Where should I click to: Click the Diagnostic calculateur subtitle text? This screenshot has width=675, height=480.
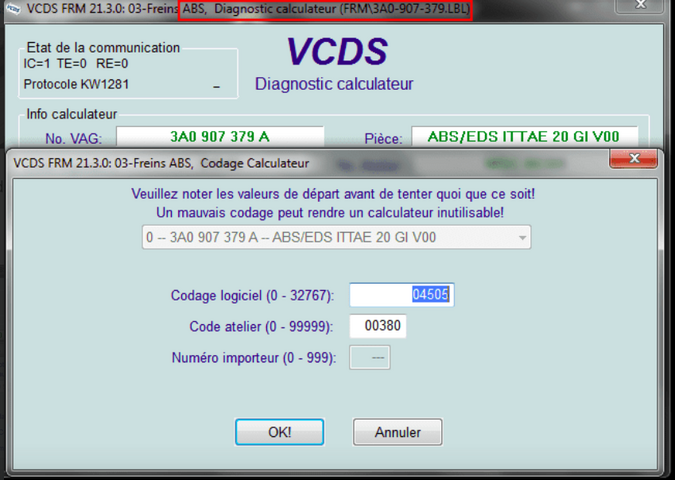click(x=334, y=84)
